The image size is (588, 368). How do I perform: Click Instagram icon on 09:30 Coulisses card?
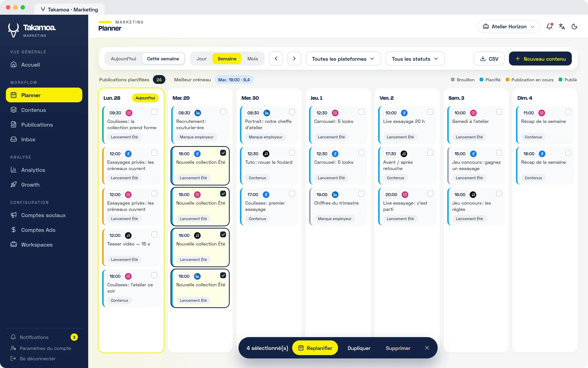(129, 113)
